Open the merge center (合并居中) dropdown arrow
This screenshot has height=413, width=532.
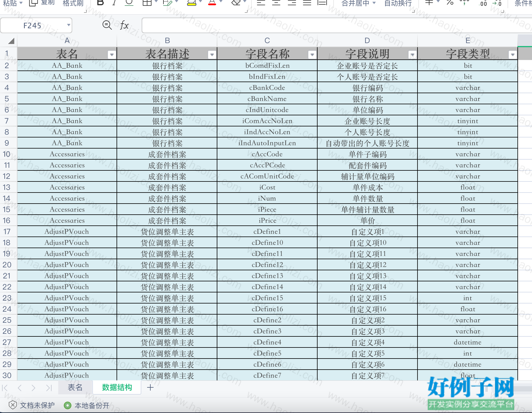(x=374, y=3)
